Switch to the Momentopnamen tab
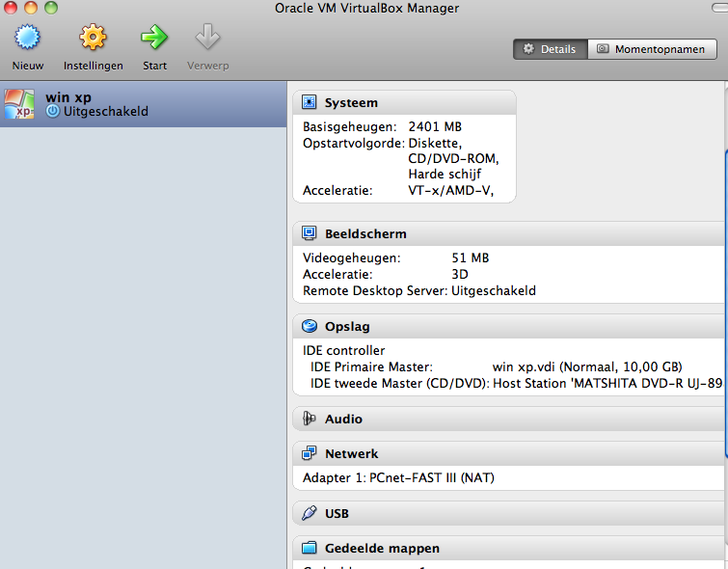Image resolution: width=728 pixels, height=569 pixels. (653, 49)
